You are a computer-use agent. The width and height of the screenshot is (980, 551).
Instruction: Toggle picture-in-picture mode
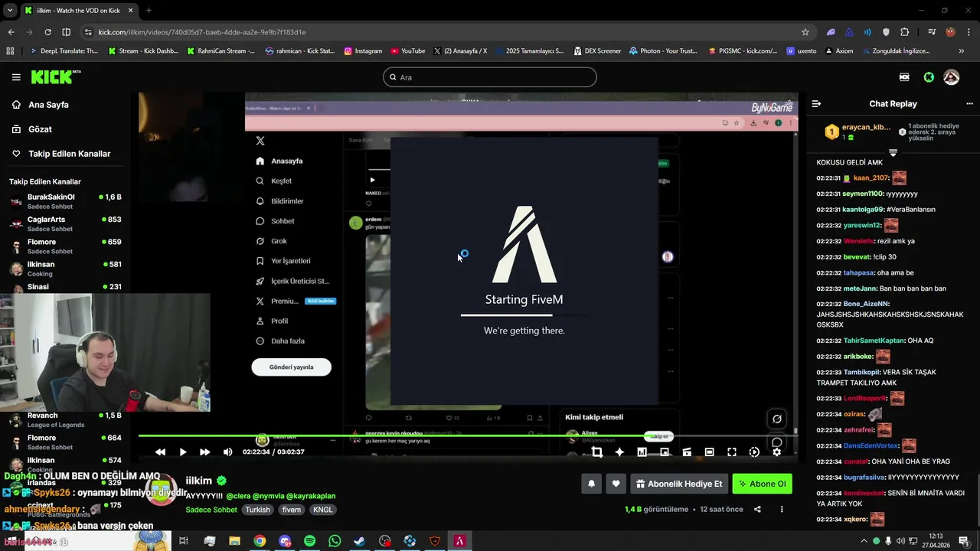point(664,452)
